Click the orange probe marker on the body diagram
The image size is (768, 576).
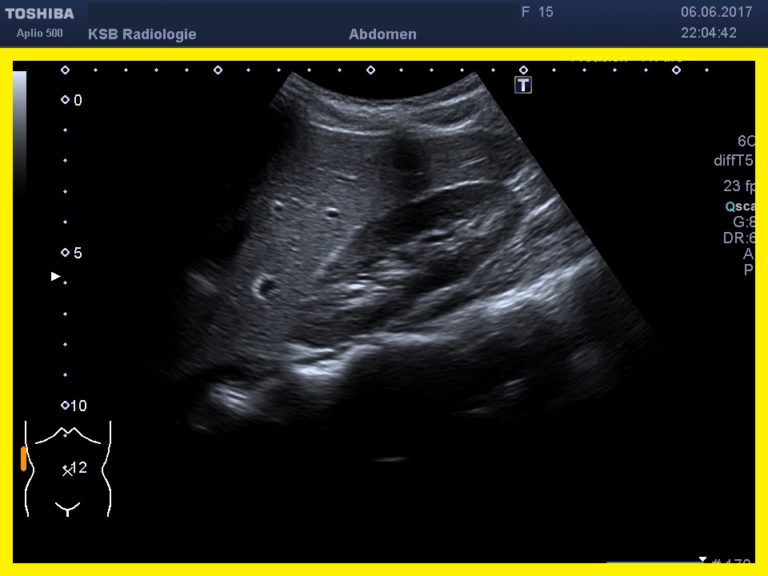coord(23,459)
